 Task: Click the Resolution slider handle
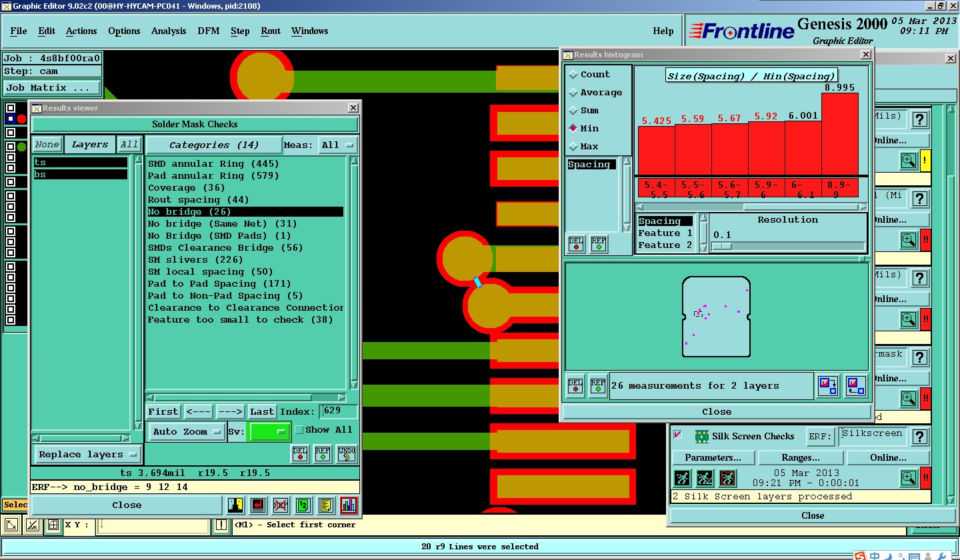723,247
